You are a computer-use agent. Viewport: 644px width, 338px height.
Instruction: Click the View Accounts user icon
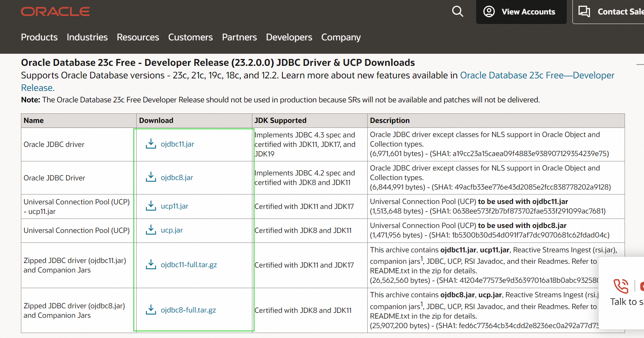(489, 11)
